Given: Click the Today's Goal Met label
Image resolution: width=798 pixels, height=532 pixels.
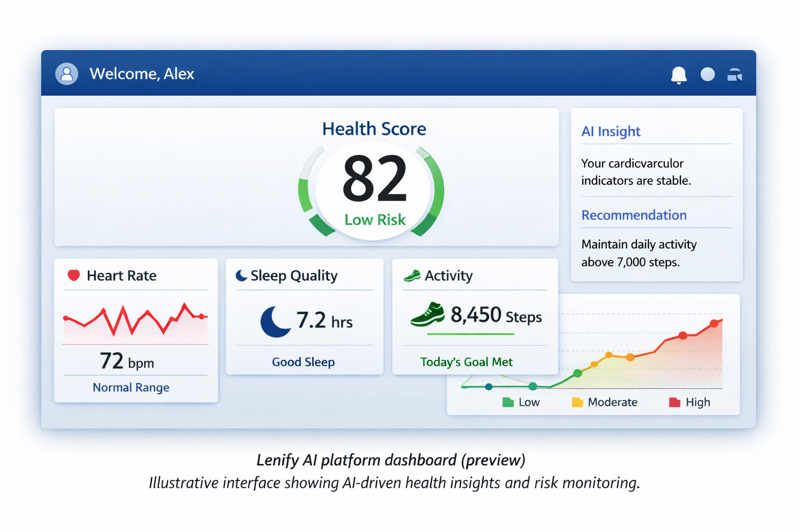Looking at the screenshot, I should [x=466, y=362].
